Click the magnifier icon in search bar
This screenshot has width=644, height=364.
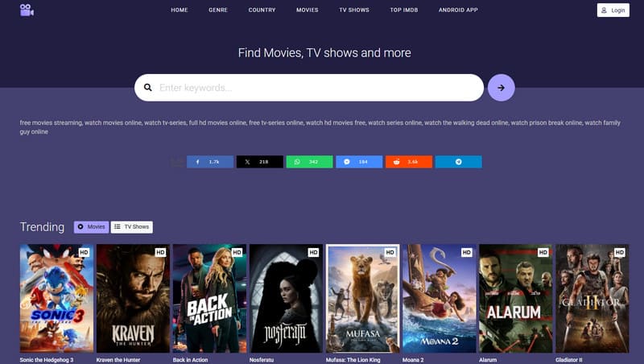(148, 88)
